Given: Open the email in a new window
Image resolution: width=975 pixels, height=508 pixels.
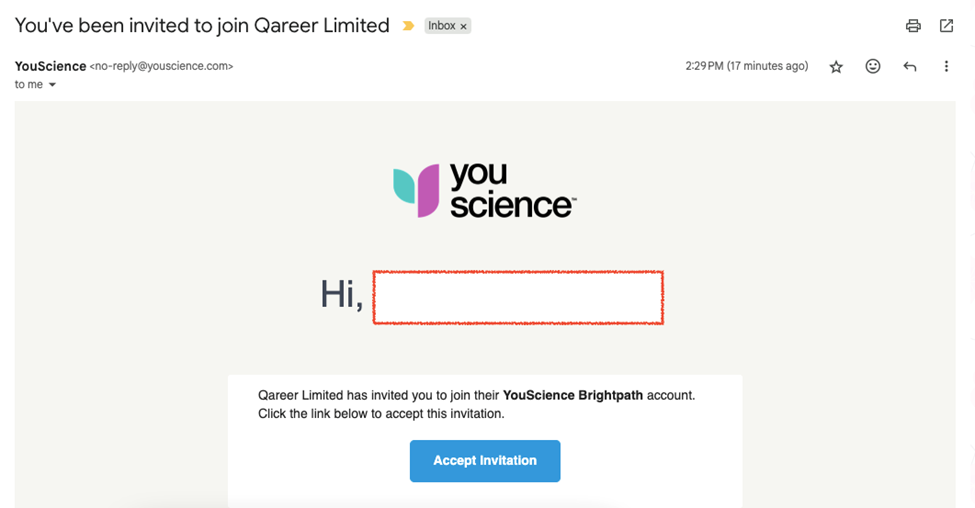Looking at the screenshot, I should pyautogui.click(x=946, y=25).
